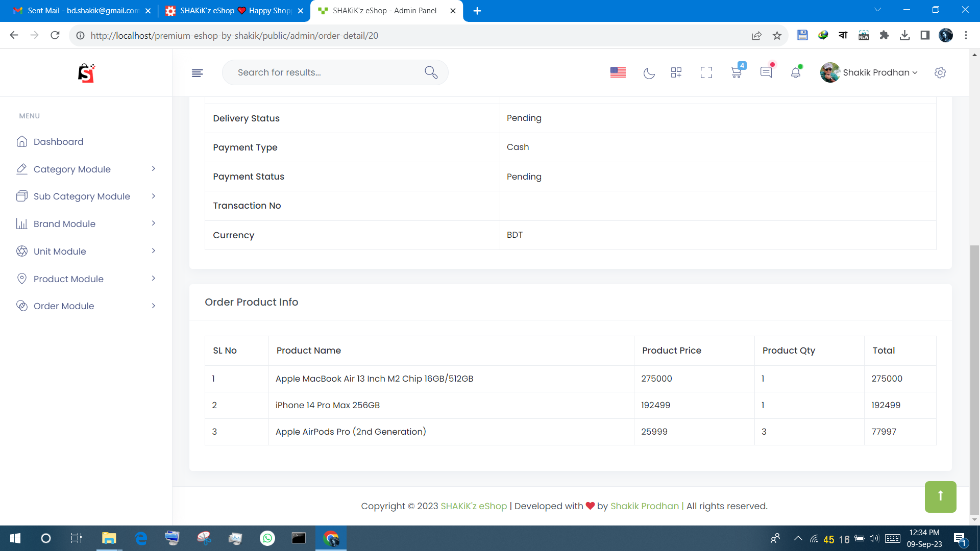Open the browser extensions puzzle icon

884,35
